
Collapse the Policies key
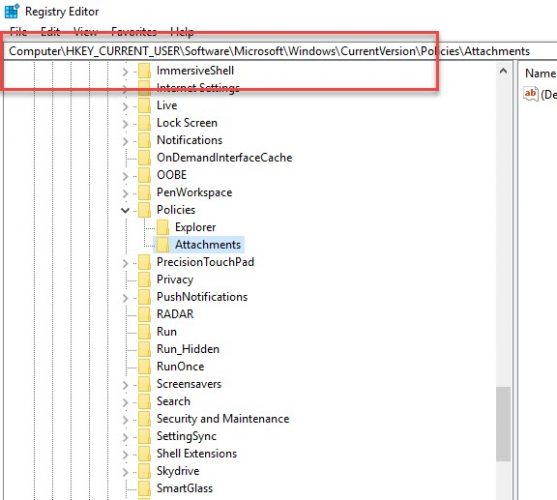pyautogui.click(x=125, y=210)
